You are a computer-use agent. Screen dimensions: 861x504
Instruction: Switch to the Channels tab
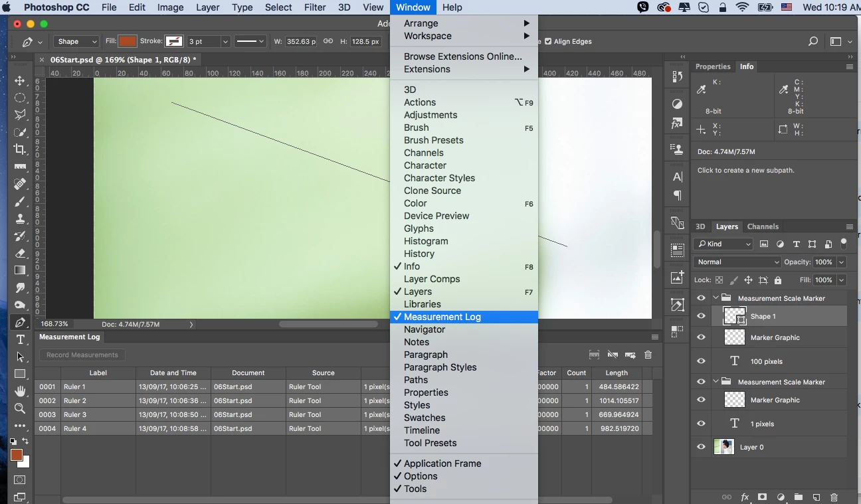tap(763, 226)
